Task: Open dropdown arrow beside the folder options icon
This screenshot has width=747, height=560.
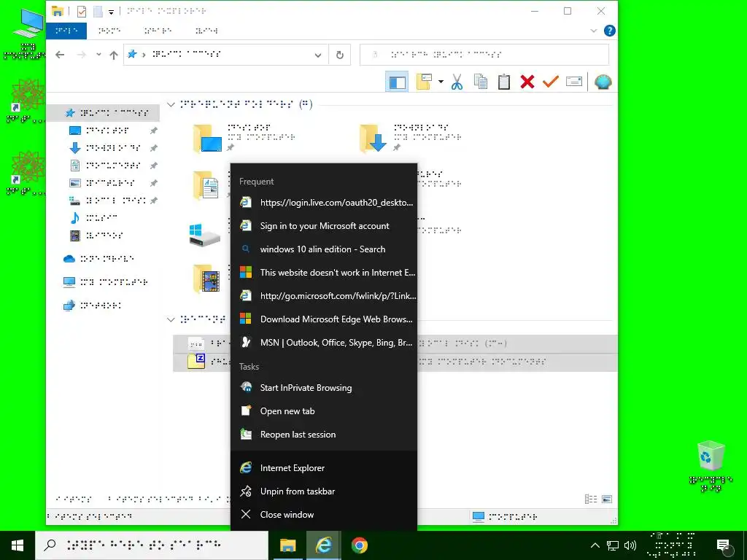Action: (x=441, y=82)
